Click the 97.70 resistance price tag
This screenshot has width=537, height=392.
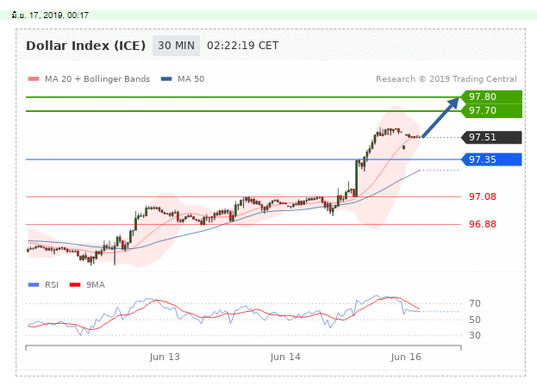[492, 110]
